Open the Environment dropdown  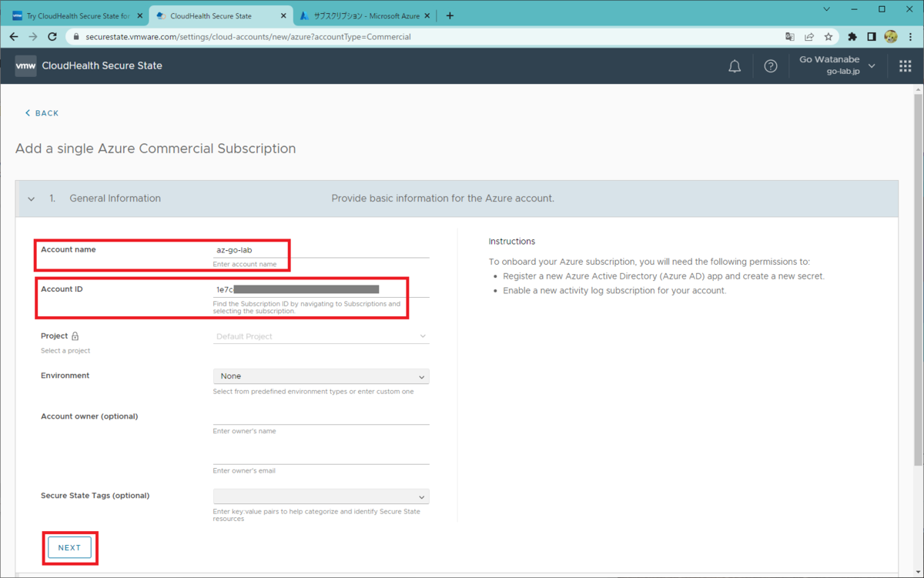click(x=321, y=376)
